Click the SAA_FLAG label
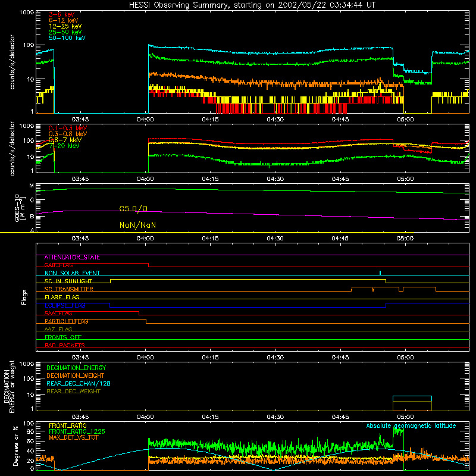Viewport: 476px width, 476px height. coord(58,314)
